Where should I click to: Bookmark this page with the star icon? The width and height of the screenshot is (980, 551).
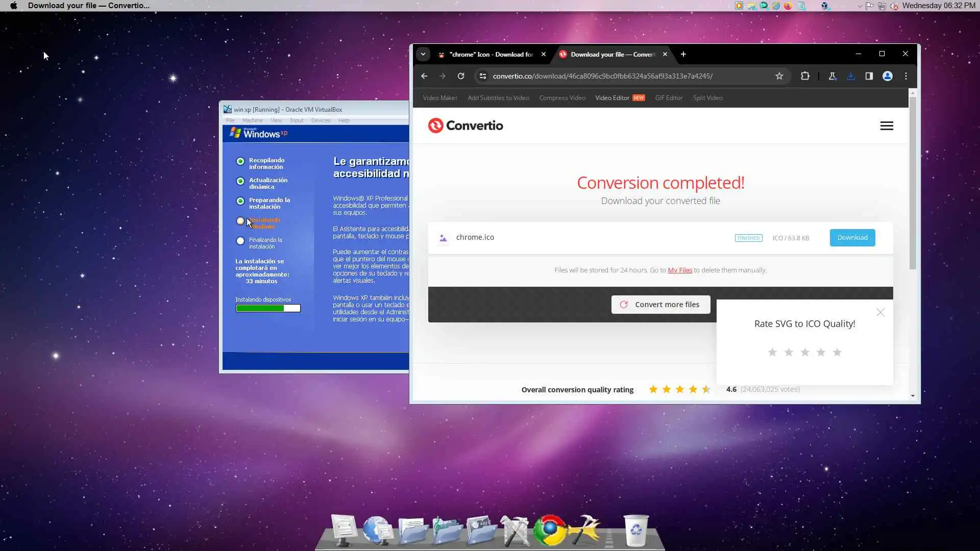779,76
